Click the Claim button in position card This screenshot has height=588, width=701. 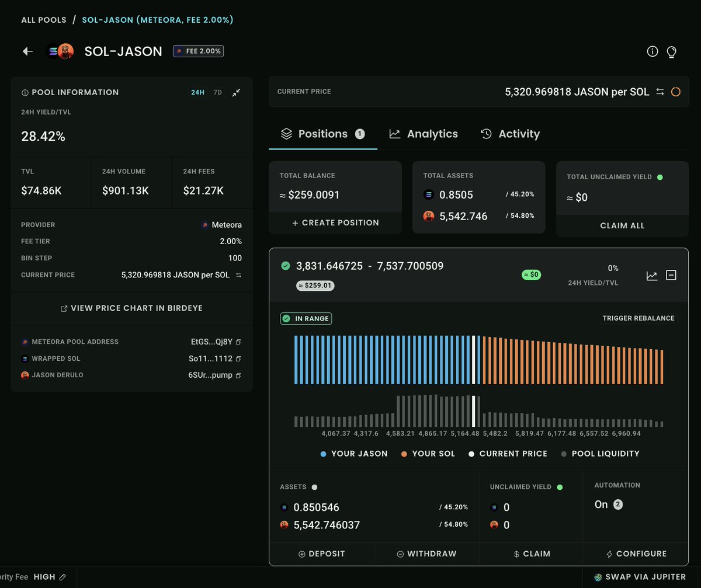coord(531,554)
